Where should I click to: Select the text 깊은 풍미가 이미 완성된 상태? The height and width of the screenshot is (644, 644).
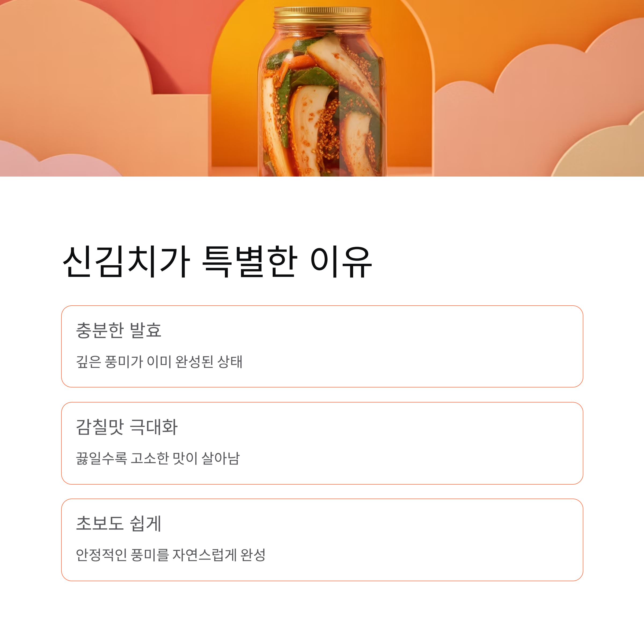(159, 361)
